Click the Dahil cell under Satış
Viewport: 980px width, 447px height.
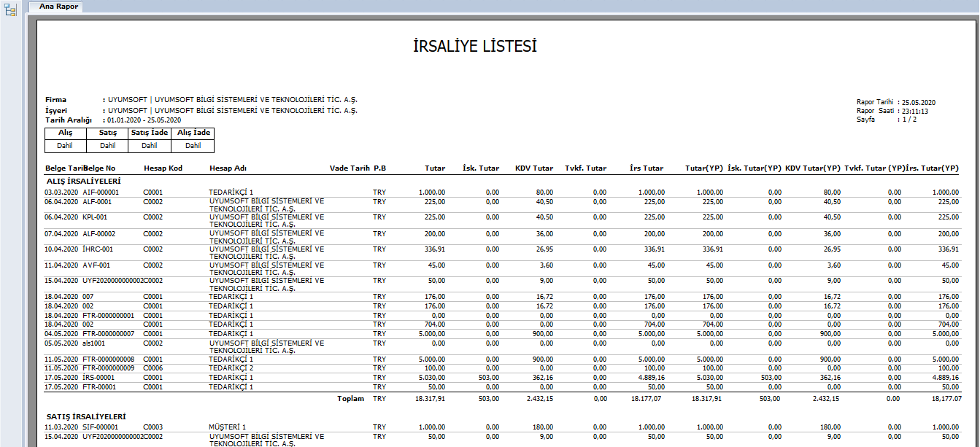106,145
